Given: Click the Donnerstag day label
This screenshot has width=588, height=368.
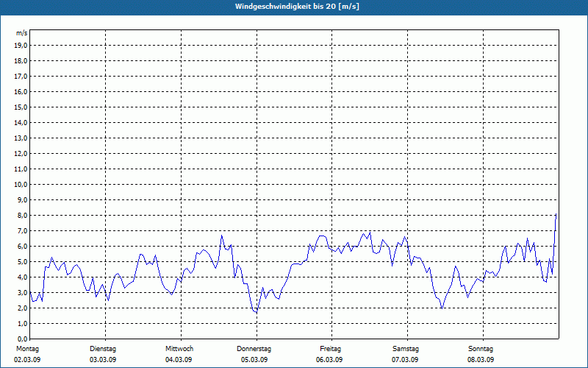Looking at the screenshot, I should 254,349.
